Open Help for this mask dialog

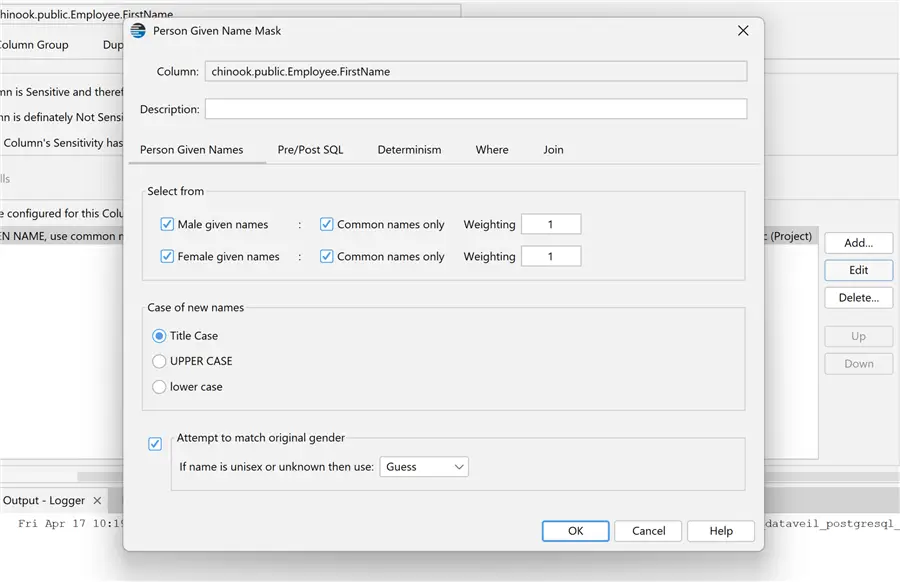click(721, 531)
